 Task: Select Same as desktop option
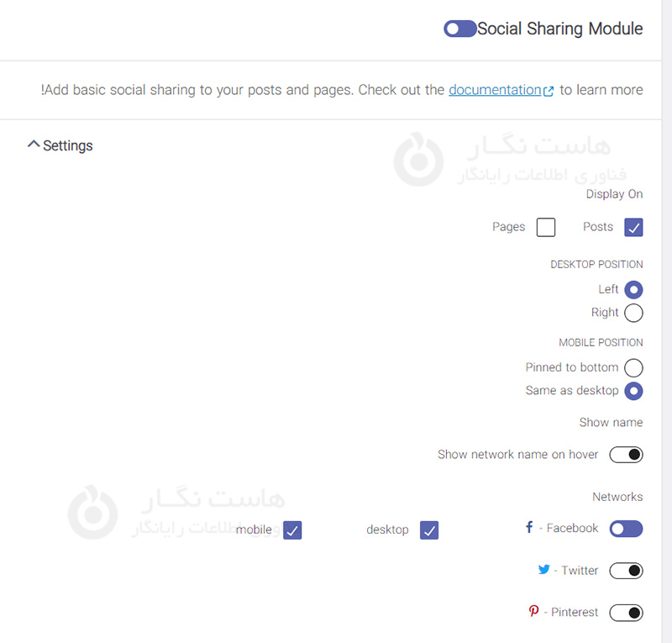pyautogui.click(x=633, y=391)
